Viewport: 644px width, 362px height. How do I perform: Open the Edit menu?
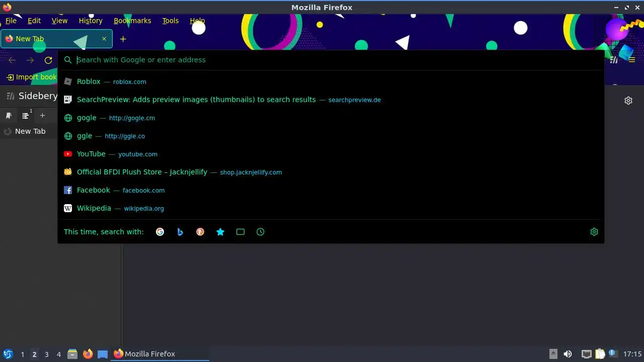tap(34, 21)
